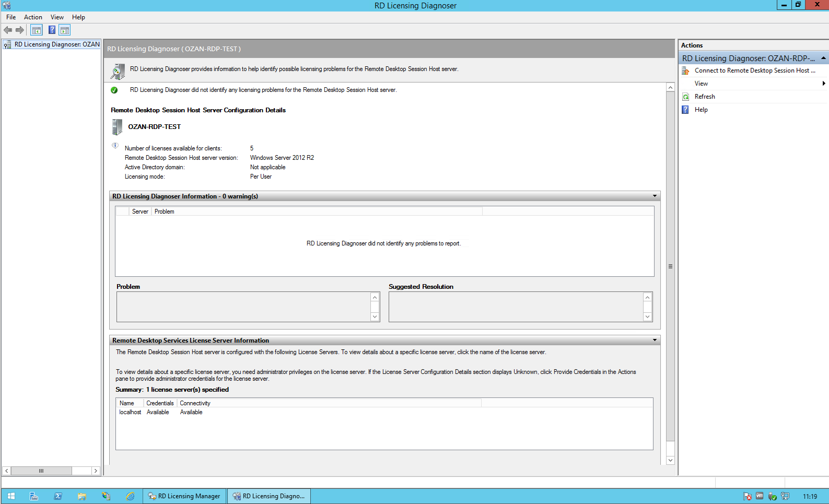Toggle the Show/Hide Action Pane toolbar button
Viewport: 829px width, 504px height.
[65, 30]
